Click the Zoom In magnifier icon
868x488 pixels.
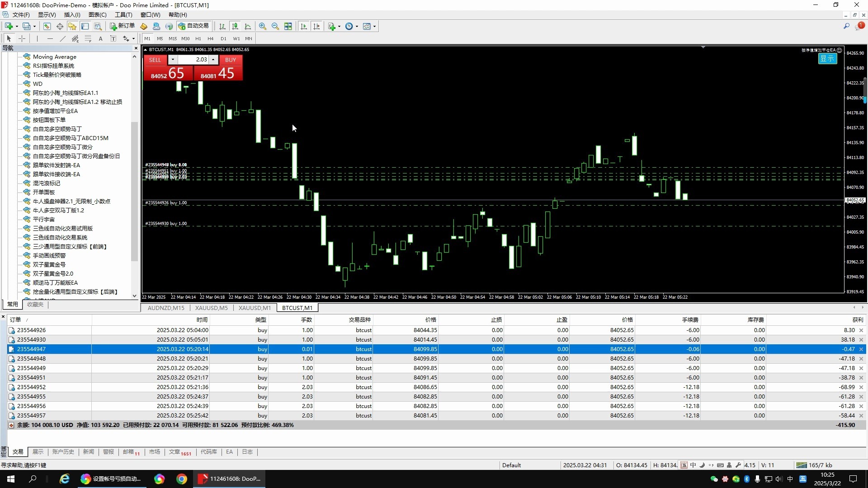click(x=263, y=26)
